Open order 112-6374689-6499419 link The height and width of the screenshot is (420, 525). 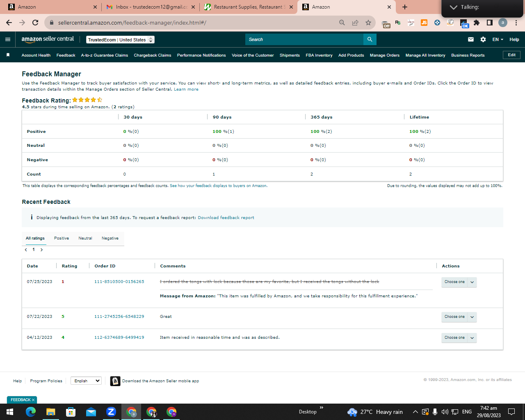coord(119,338)
